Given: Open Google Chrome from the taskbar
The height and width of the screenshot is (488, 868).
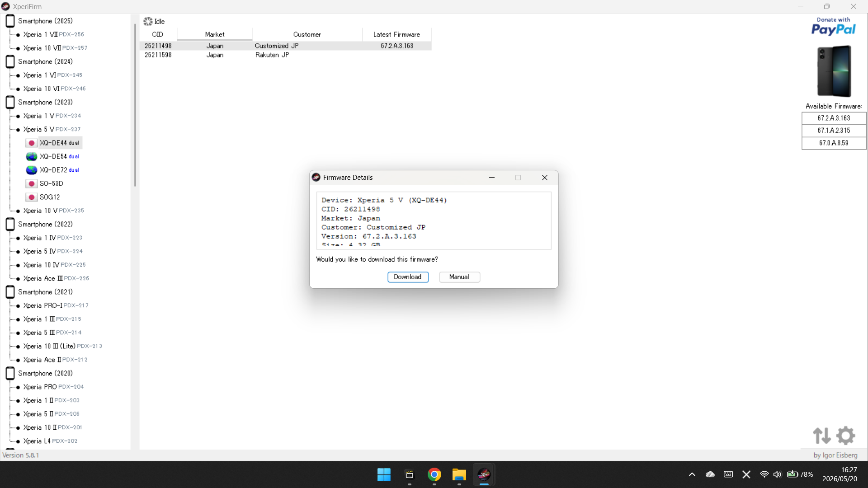Looking at the screenshot, I should 434,474.
